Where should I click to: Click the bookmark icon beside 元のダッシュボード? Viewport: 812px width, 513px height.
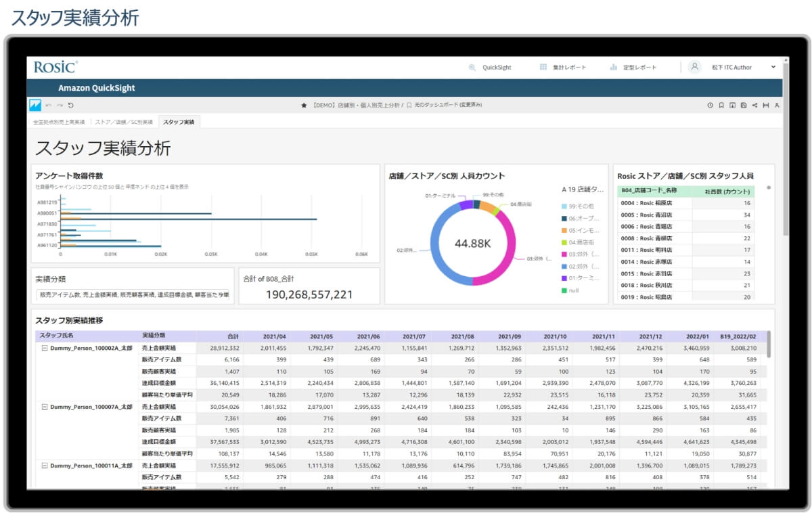(x=409, y=106)
